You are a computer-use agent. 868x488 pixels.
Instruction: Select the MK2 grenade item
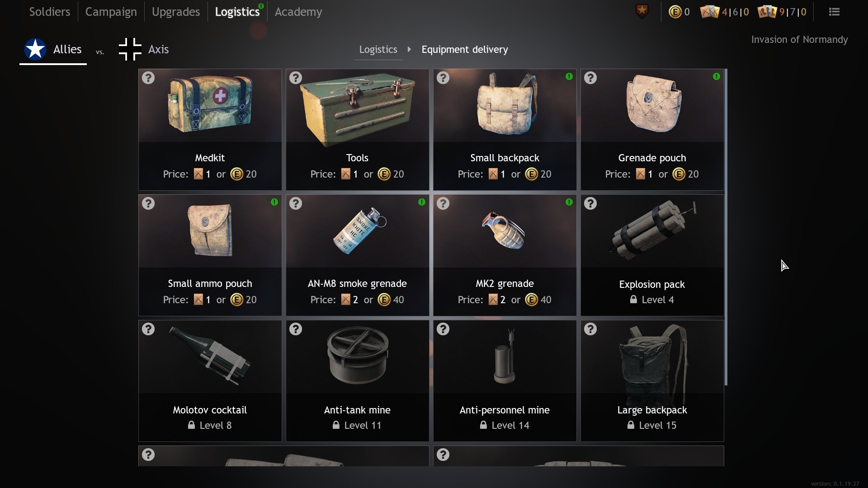coord(505,255)
